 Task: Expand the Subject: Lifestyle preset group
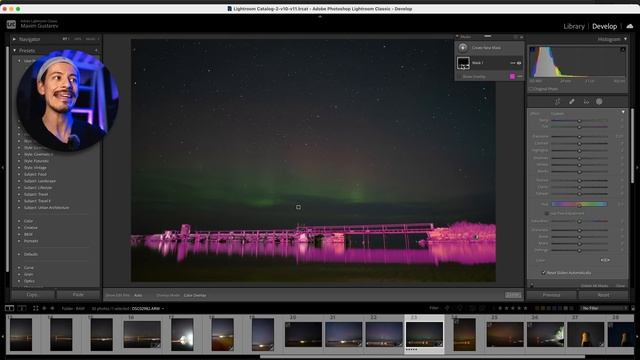(19, 188)
